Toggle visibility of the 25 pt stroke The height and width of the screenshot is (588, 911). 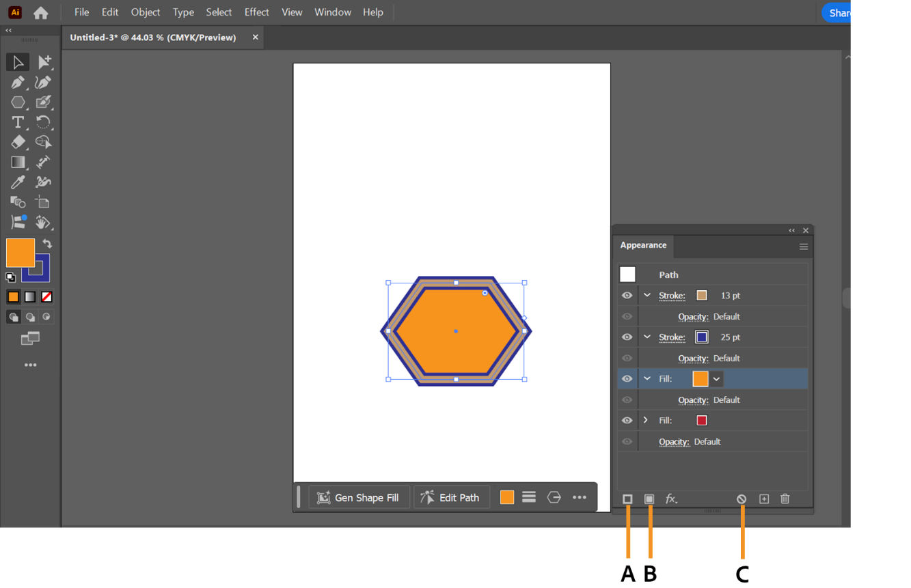click(627, 337)
